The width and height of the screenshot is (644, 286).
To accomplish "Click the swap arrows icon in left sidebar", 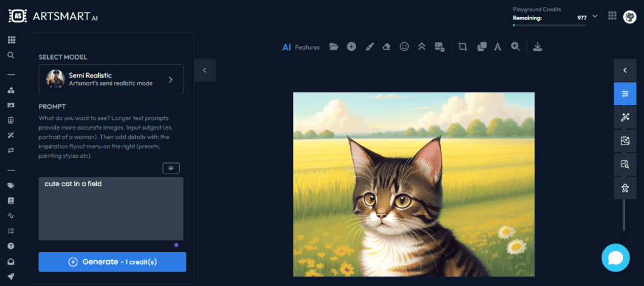I will (x=11, y=150).
